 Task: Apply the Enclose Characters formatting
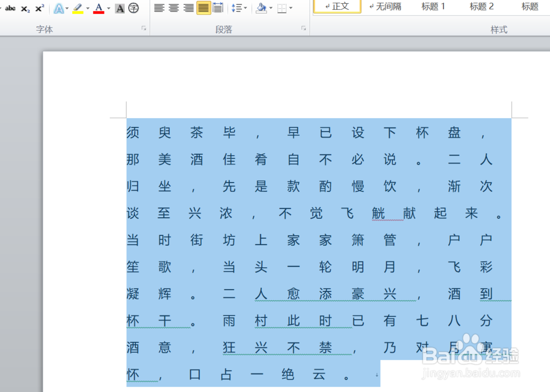134,8
